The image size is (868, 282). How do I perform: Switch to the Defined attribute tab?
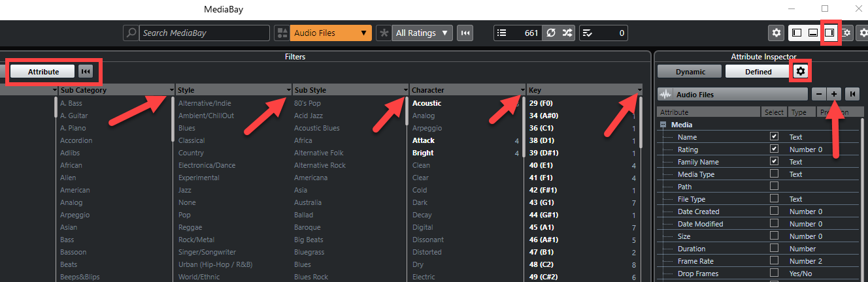coord(758,72)
